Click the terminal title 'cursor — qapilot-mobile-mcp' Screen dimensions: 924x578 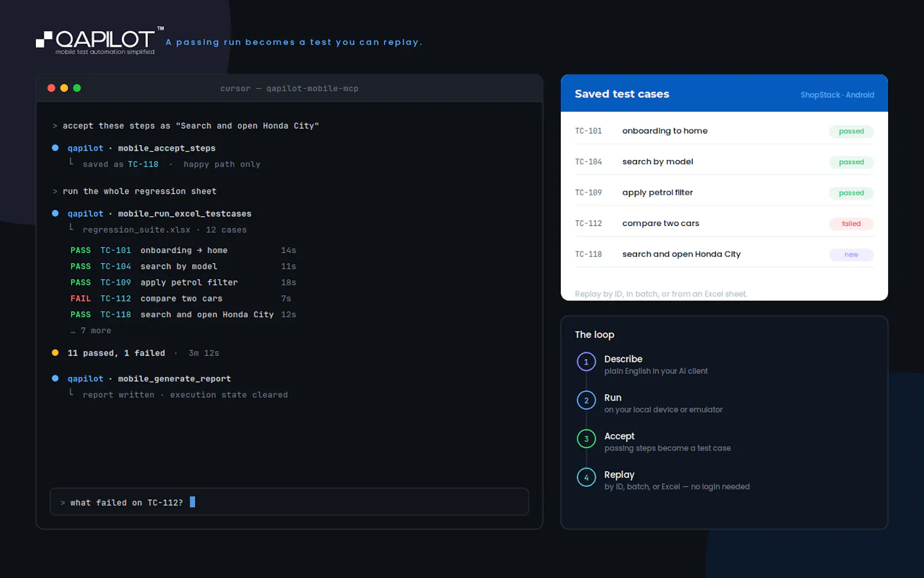tap(289, 88)
